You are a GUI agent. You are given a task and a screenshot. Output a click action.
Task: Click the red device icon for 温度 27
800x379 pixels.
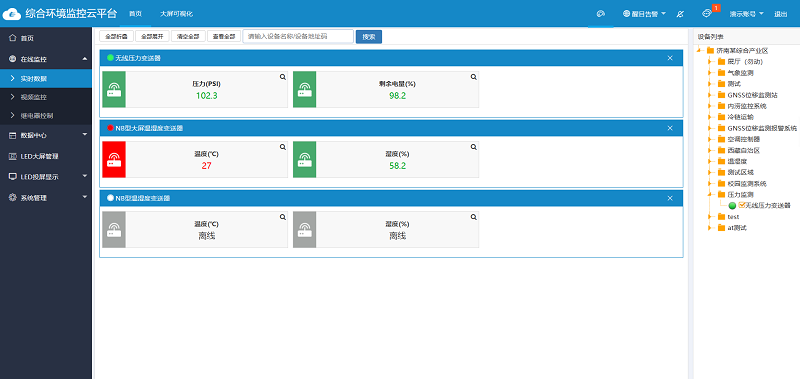[x=114, y=159]
